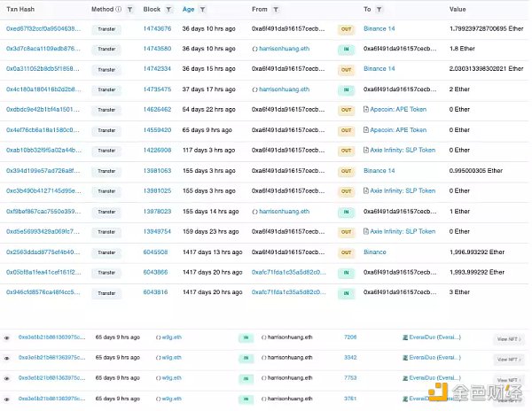Open token ID 7206
This screenshot has height=411, width=532.
(350, 337)
